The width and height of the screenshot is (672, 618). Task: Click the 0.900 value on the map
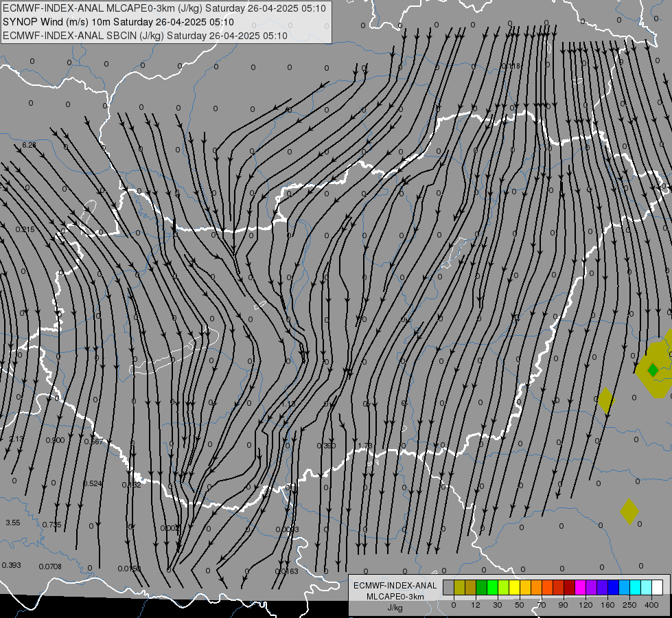pos(55,440)
